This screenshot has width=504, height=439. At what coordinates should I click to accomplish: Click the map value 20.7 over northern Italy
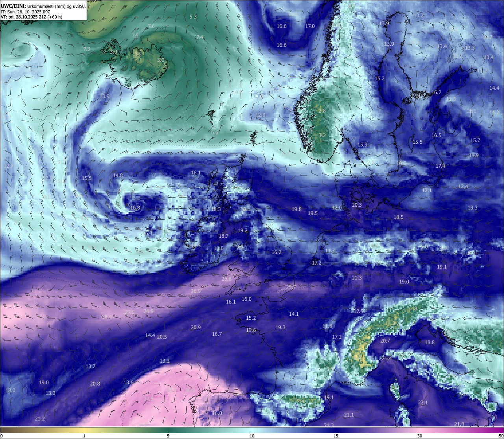click(385, 341)
